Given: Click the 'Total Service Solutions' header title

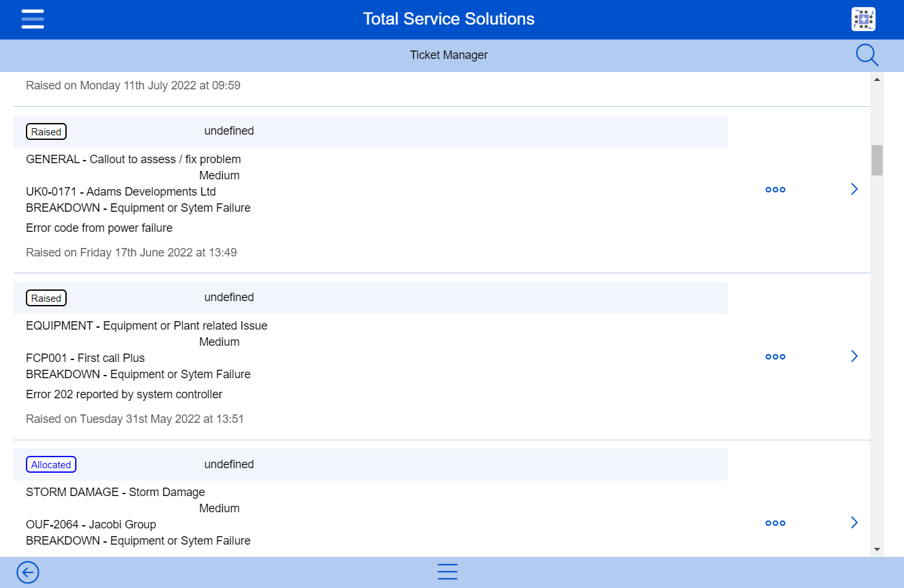Looking at the screenshot, I should click(449, 19).
